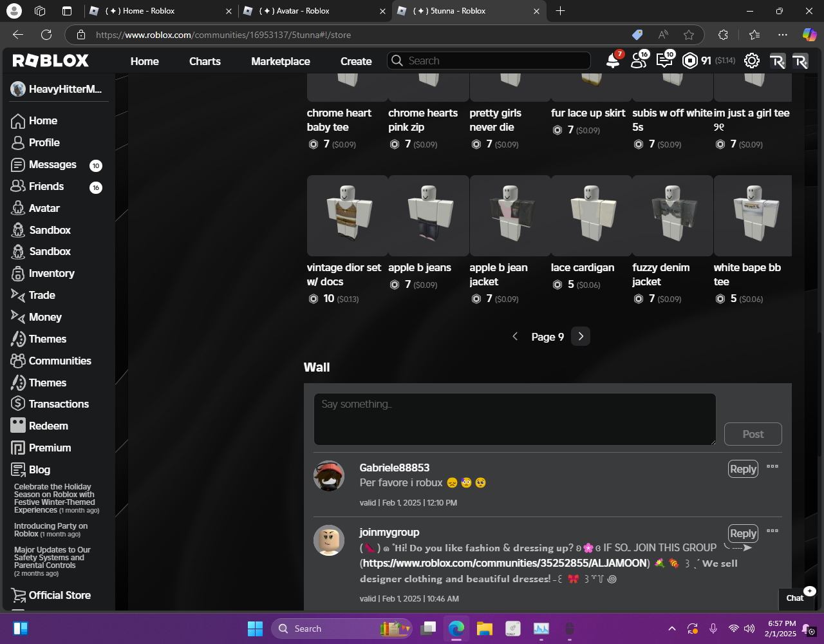Add page to favorites star icon
Viewport: 824px width, 644px height.
pyautogui.click(x=689, y=35)
